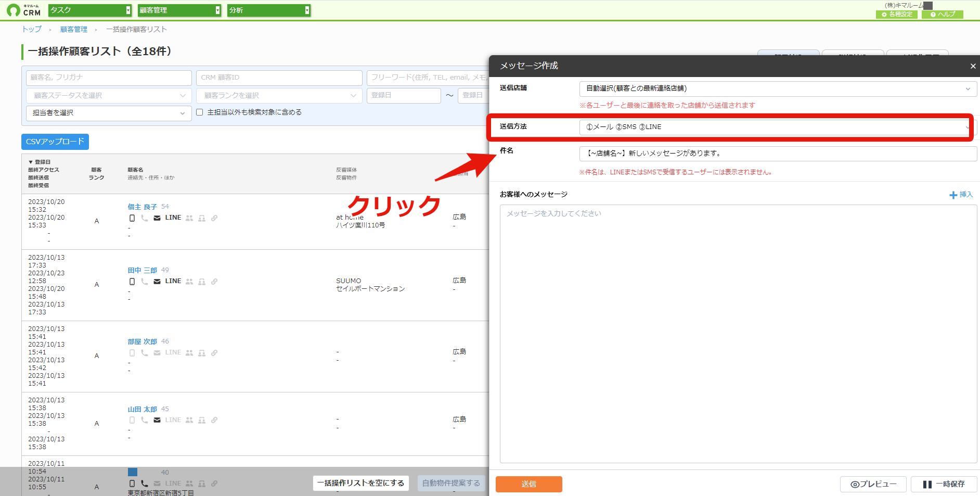980x496 pixels.
Task: Click 自動物件提案する button
Action: tap(451, 483)
